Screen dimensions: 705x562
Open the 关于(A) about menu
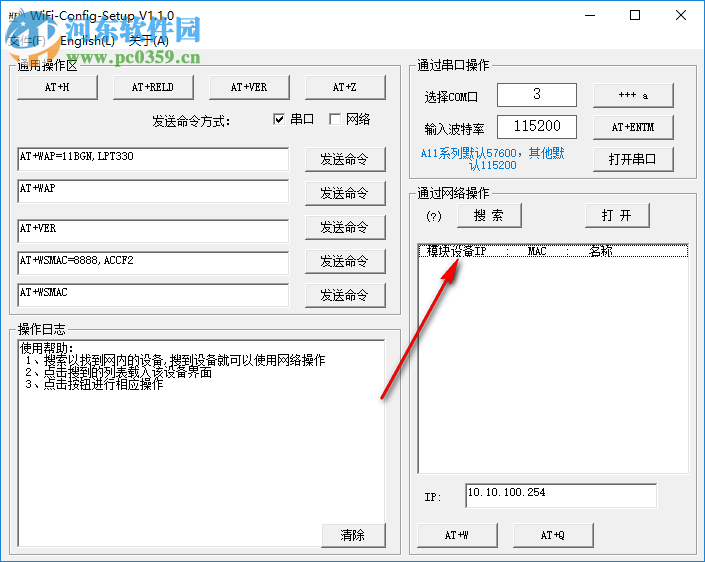click(149, 41)
